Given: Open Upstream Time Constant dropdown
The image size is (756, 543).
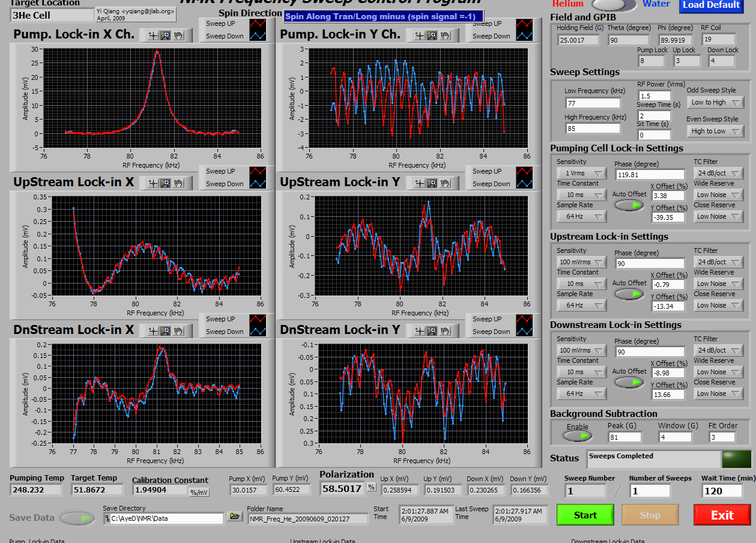Looking at the screenshot, I should click(581, 284).
